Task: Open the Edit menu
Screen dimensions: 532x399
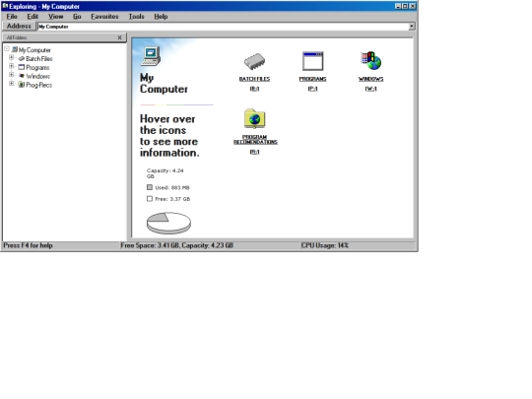Action: tap(33, 17)
